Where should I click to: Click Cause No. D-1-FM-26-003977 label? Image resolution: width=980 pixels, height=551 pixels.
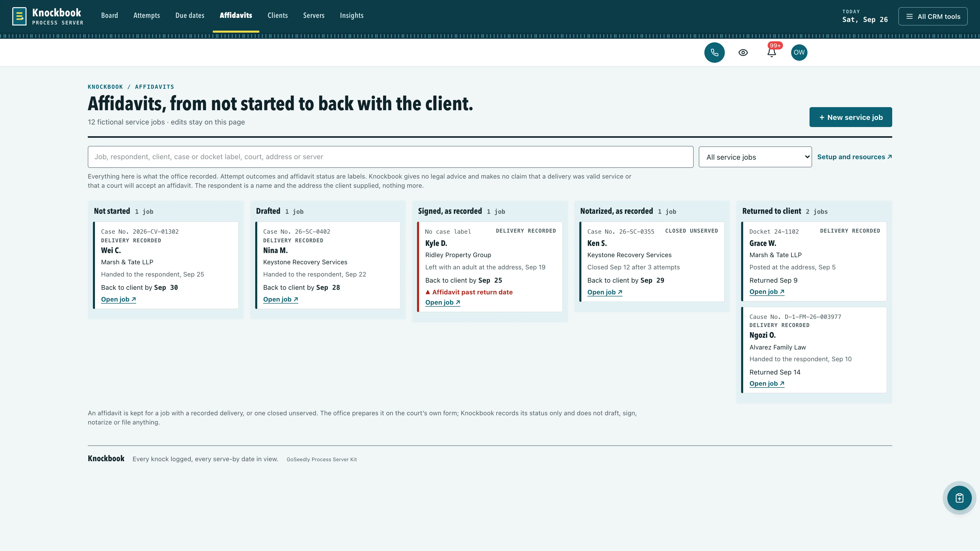tap(795, 317)
